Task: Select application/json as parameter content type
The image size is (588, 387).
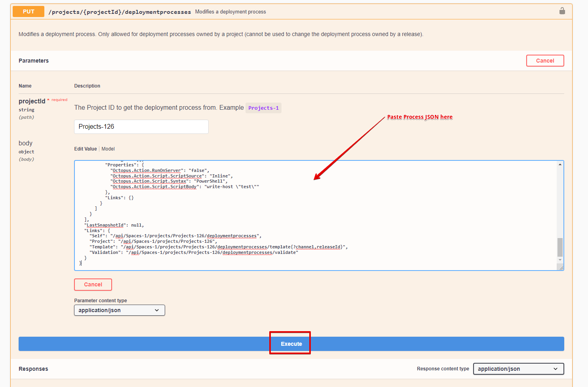Action: (x=119, y=310)
